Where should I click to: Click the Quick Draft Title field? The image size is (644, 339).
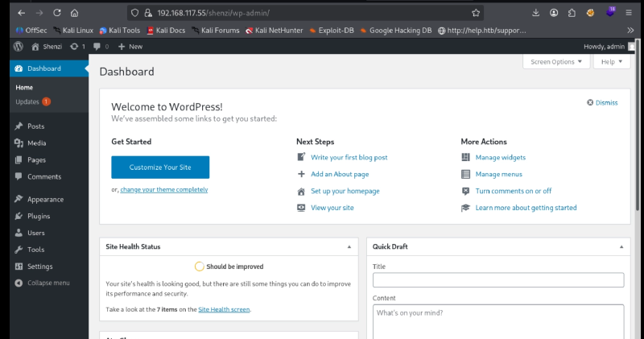tap(498, 280)
